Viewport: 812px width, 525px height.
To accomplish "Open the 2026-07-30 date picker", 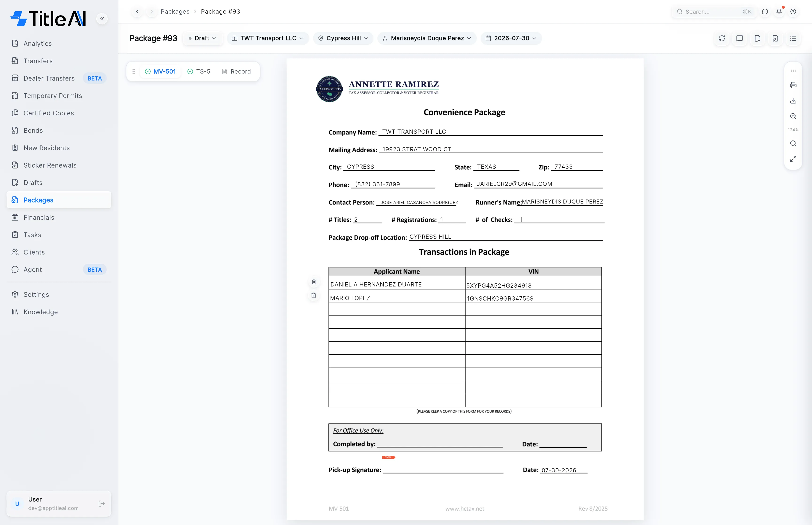I will point(511,38).
